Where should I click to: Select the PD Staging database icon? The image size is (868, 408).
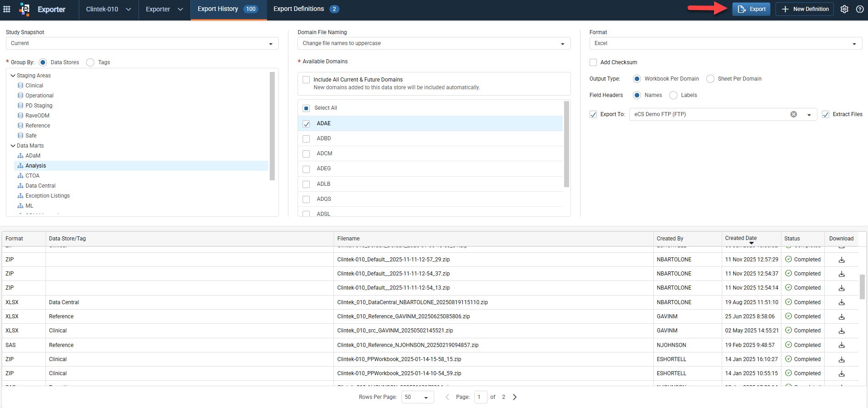21,106
